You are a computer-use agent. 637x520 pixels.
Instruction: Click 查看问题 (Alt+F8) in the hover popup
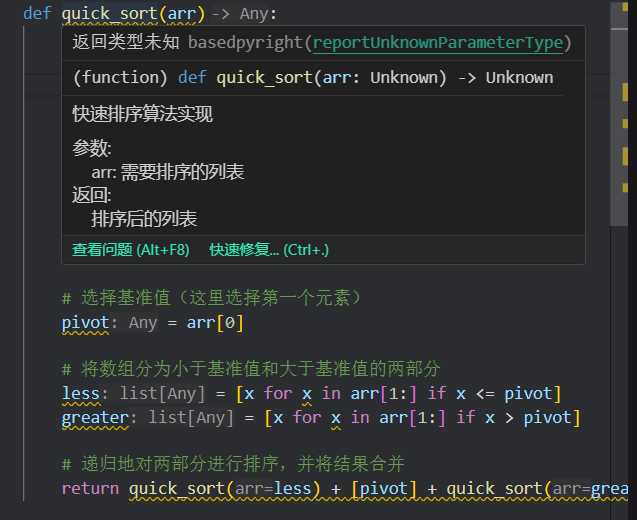131,250
